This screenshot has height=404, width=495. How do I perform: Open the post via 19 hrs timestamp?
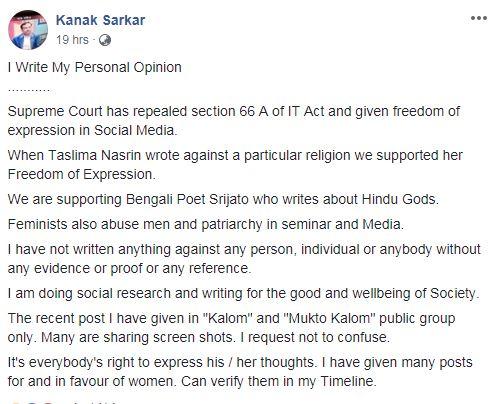pos(72,40)
